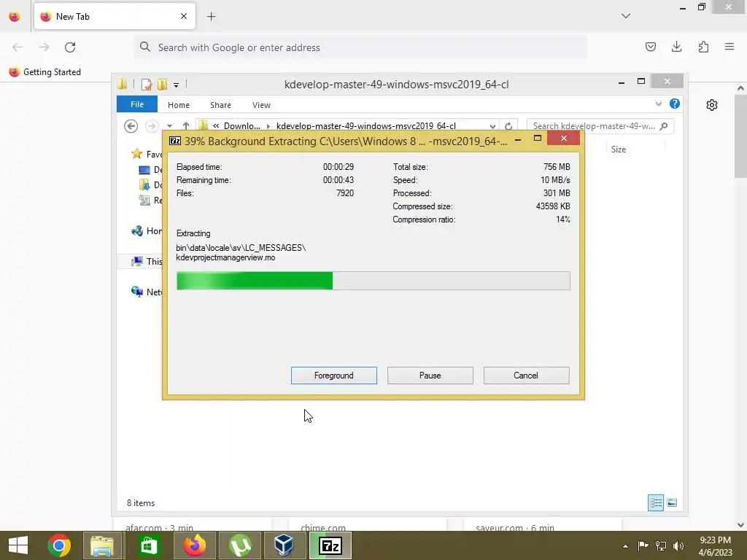Click the Firefox address search bar
Screen dimensions: 747x560
[360, 47]
